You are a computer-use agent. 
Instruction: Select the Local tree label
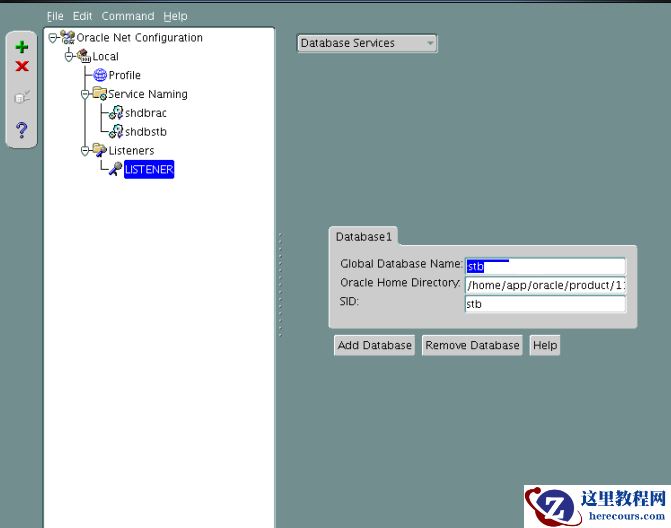pyautogui.click(x=106, y=56)
